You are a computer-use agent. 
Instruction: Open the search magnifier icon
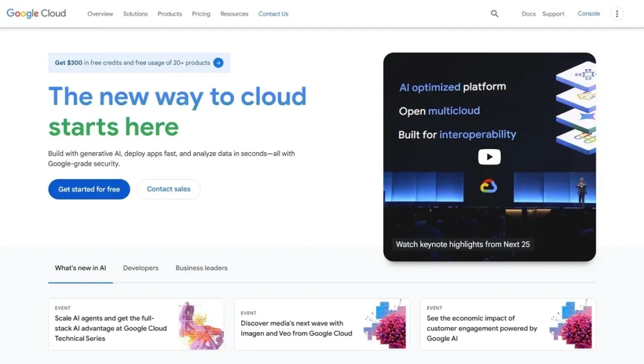click(494, 13)
